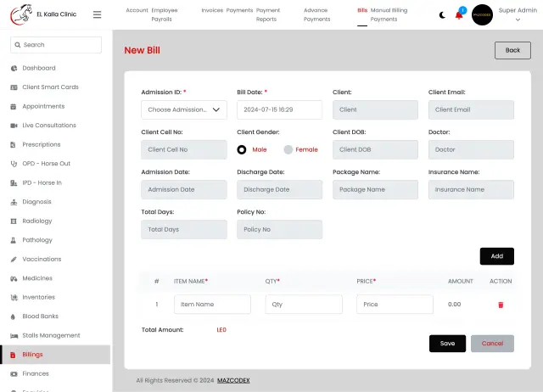The width and height of the screenshot is (543, 392).
Task: Click the Medicines icon
Action: point(14,278)
